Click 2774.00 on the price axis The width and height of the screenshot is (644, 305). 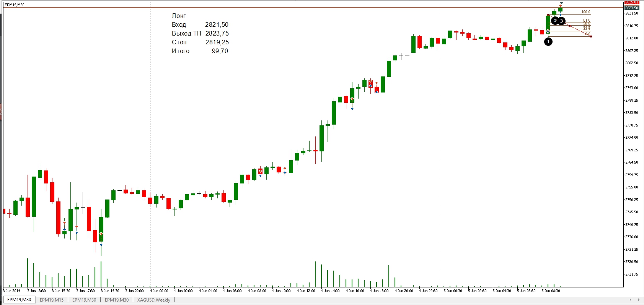(632, 137)
